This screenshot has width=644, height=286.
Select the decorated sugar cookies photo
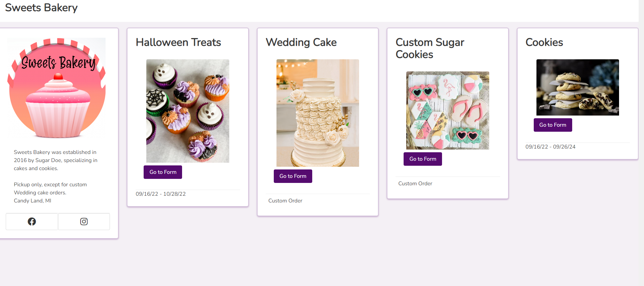pyautogui.click(x=447, y=110)
